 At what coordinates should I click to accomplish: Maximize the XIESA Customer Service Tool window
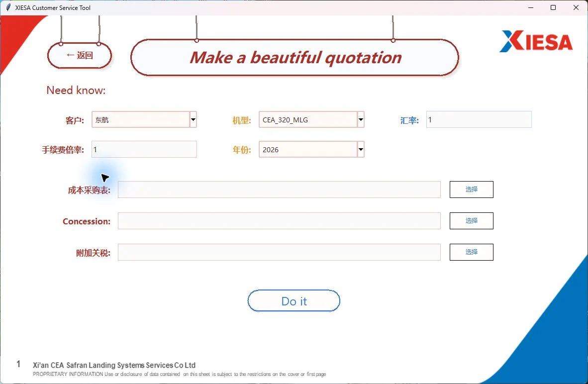coord(553,7)
